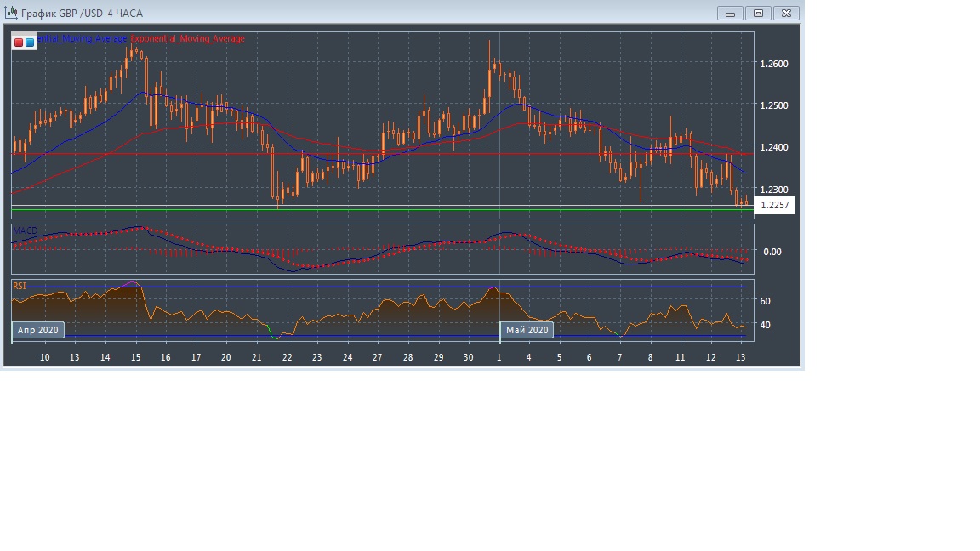Click the current price tag 1.2257
Image resolution: width=980 pixels, height=551 pixels.
point(774,206)
